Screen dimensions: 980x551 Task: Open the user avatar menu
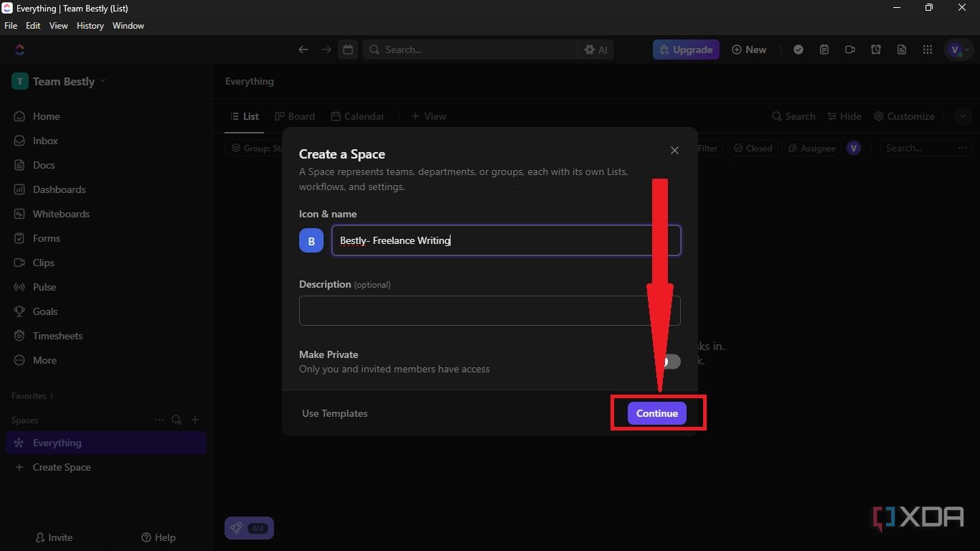pos(958,50)
